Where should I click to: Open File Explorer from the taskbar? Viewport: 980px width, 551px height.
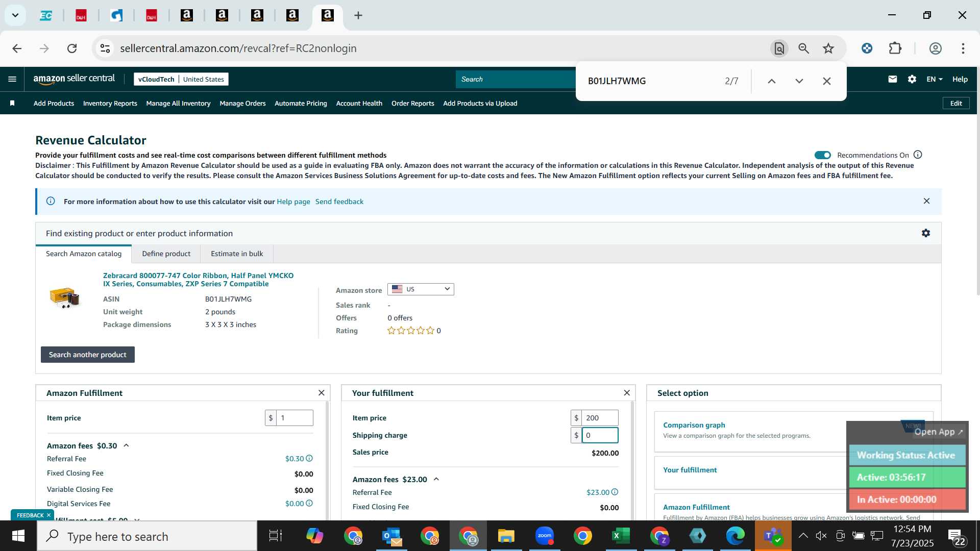[506, 536]
